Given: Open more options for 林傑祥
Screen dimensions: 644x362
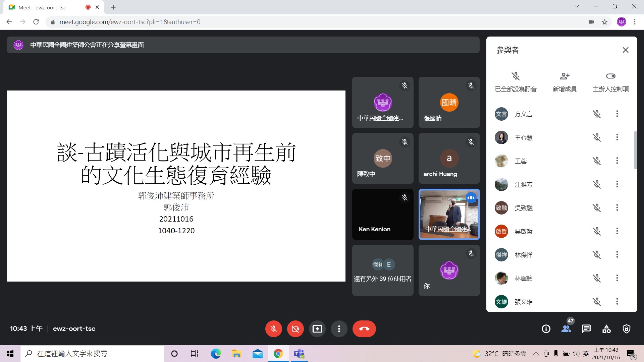Looking at the screenshot, I should point(617,255).
